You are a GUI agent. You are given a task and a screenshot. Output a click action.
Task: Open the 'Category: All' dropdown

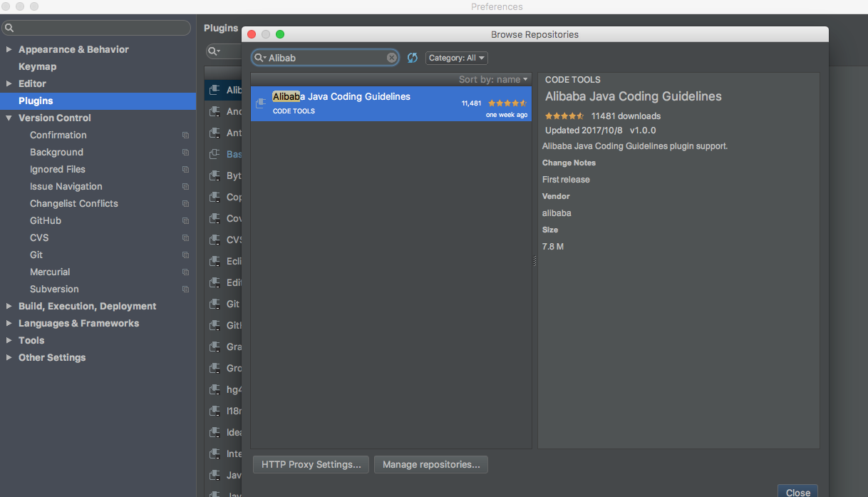click(x=457, y=58)
